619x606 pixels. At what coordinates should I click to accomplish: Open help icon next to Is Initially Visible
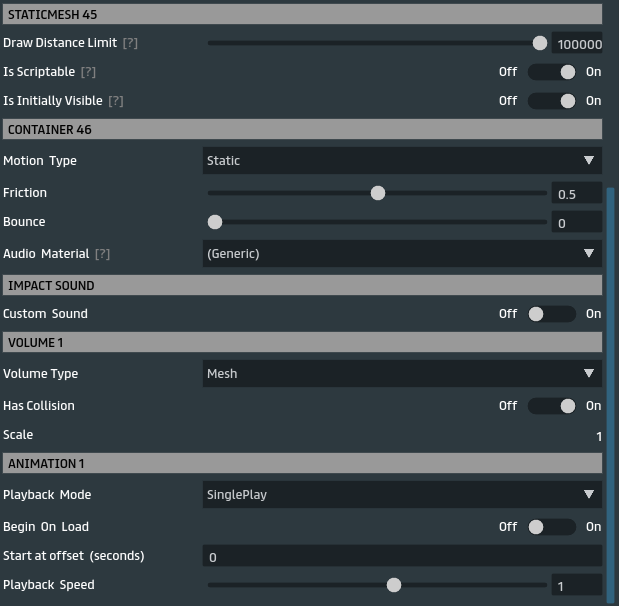coord(116,101)
